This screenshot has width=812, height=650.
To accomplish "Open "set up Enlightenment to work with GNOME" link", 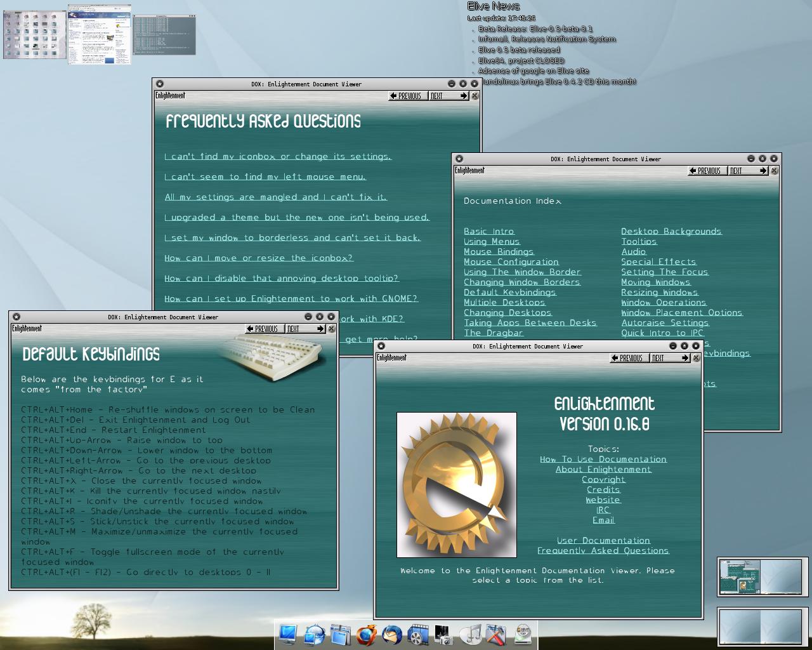I will [291, 299].
